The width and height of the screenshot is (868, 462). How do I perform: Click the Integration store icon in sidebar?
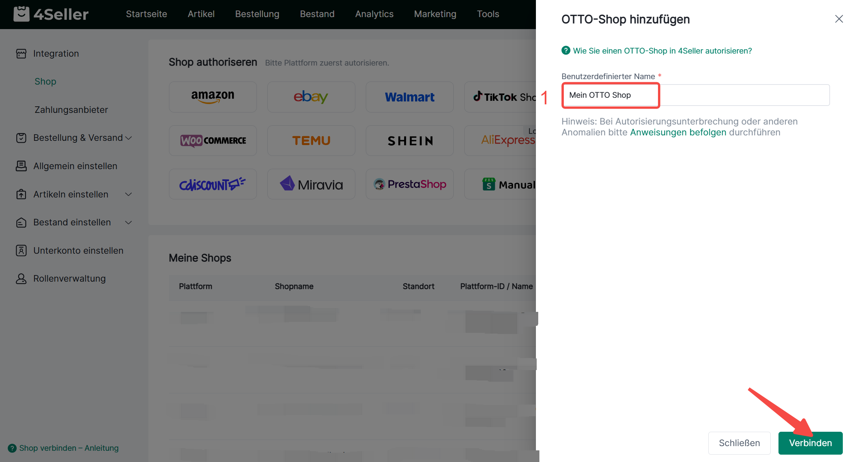(21, 54)
